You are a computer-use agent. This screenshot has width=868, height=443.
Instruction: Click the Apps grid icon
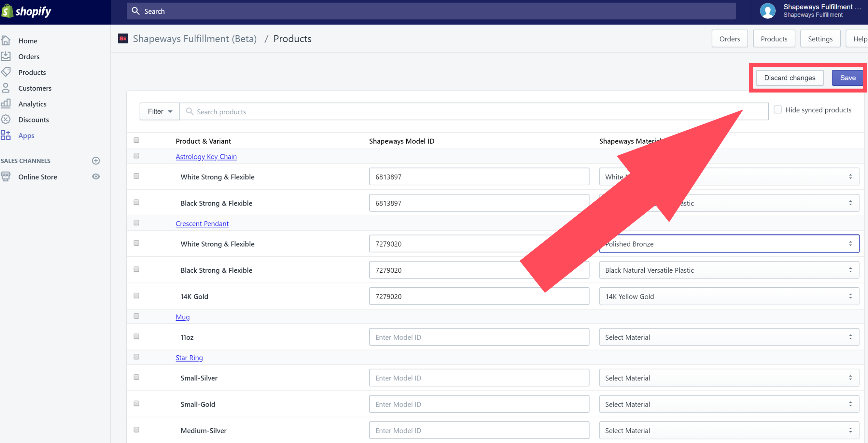[6, 135]
